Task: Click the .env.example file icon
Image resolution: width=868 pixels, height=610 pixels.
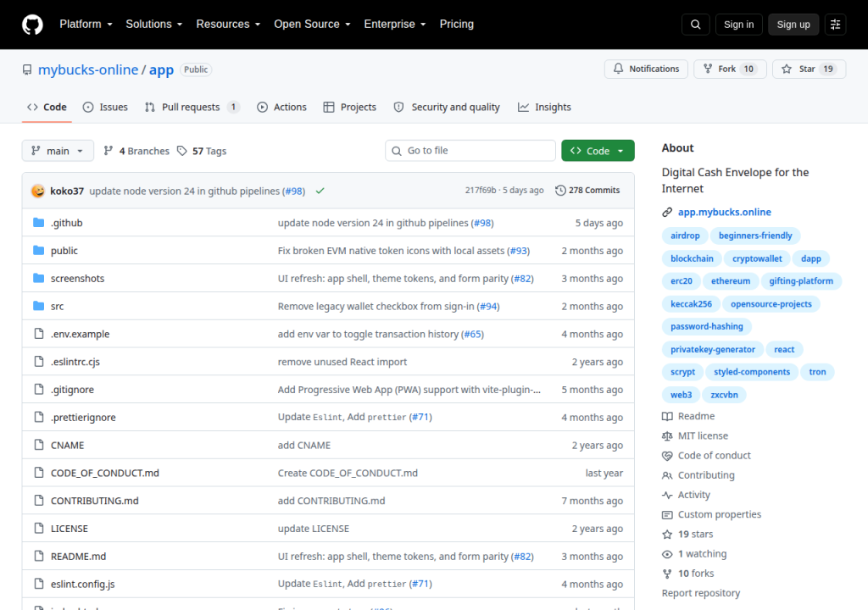Action: coord(39,333)
